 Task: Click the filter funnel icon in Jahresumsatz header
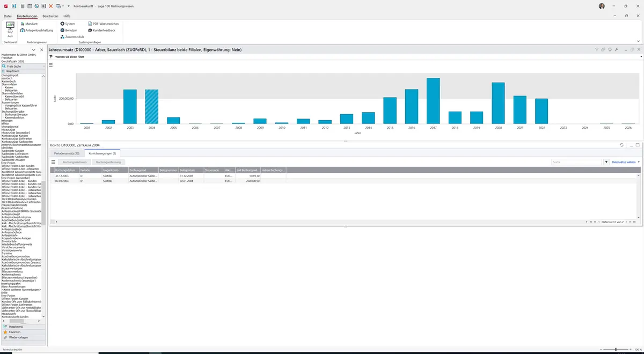(x=597, y=49)
